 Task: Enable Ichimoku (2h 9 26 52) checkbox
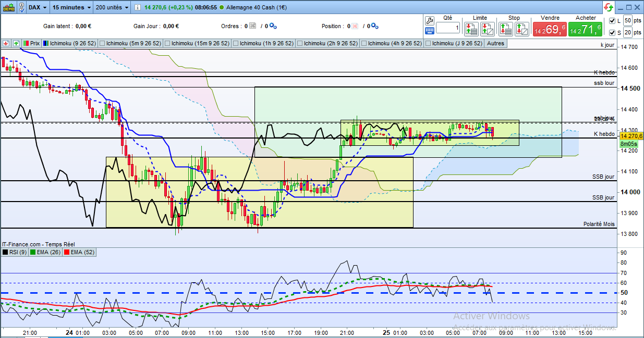300,43
